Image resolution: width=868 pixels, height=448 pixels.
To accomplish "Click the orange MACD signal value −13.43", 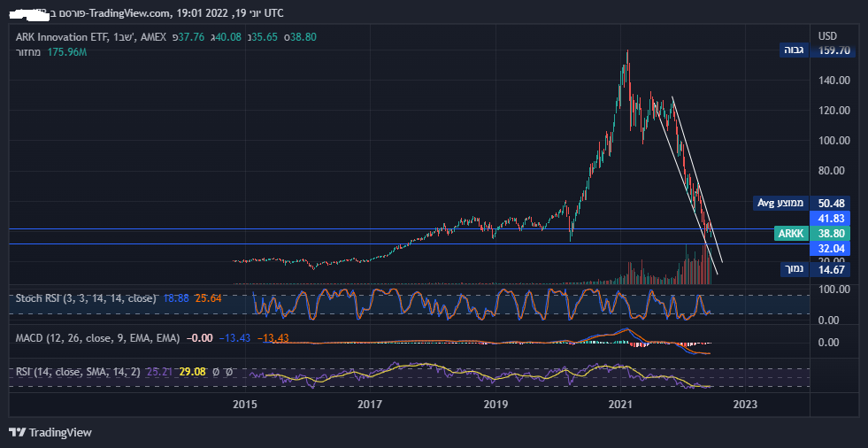I will pyautogui.click(x=273, y=338).
